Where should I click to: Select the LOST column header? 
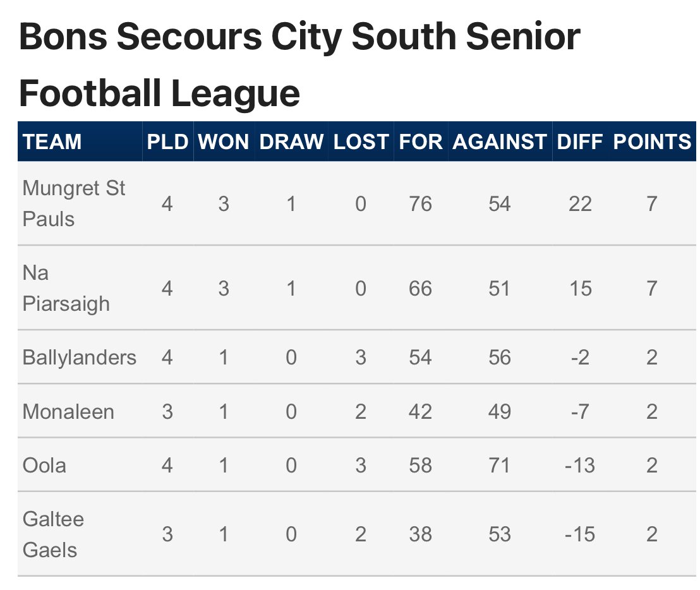coord(361,141)
